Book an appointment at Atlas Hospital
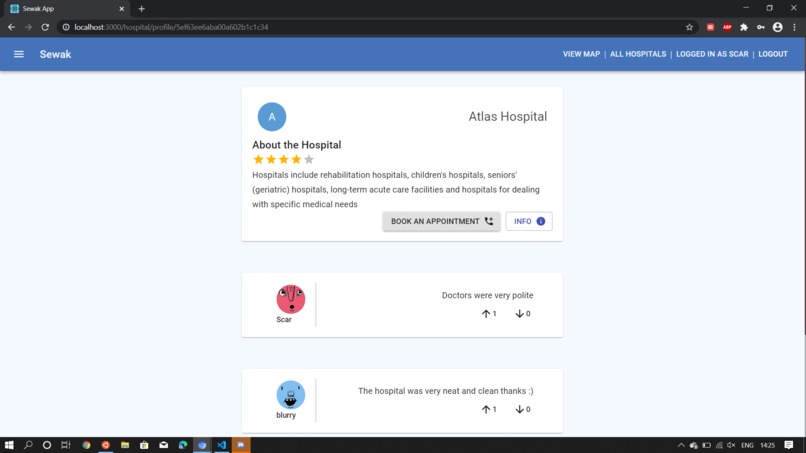 coord(442,221)
